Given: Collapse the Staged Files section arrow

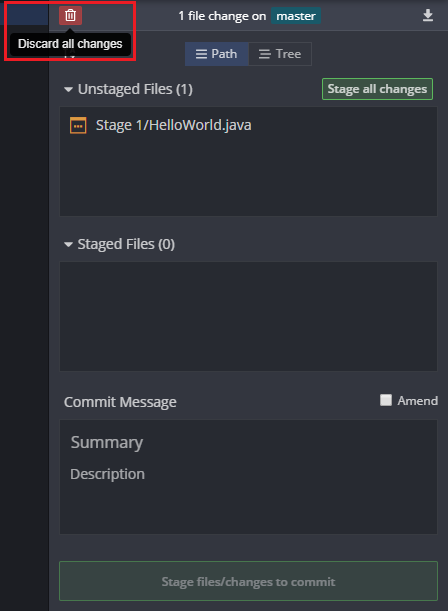Looking at the screenshot, I should click(x=68, y=245).
